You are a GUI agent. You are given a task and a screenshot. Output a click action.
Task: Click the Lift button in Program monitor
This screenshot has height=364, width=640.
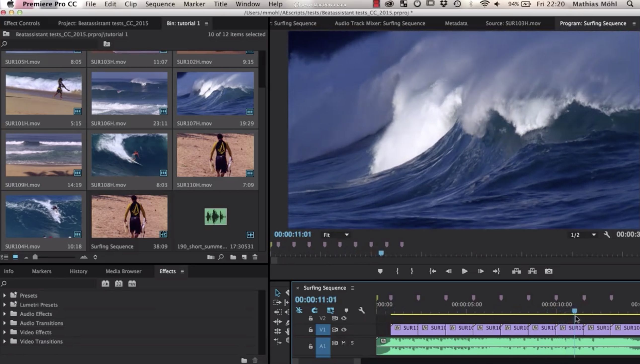pyautogui.click(x=516, y=271)
